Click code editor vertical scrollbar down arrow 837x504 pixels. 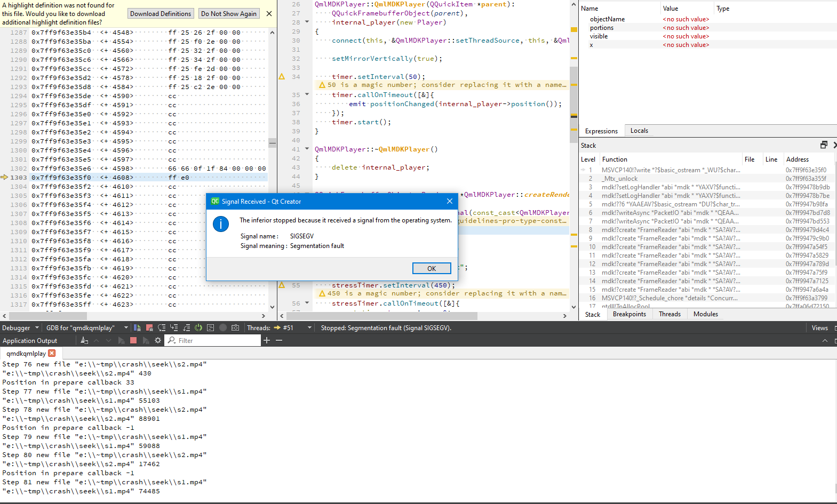(x=574, y=307)
